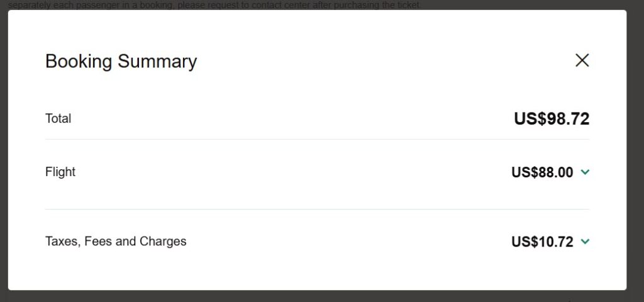Click the word Booking in the heading
This screenshot has height=302, width=644.
click(x=79, y=62)
